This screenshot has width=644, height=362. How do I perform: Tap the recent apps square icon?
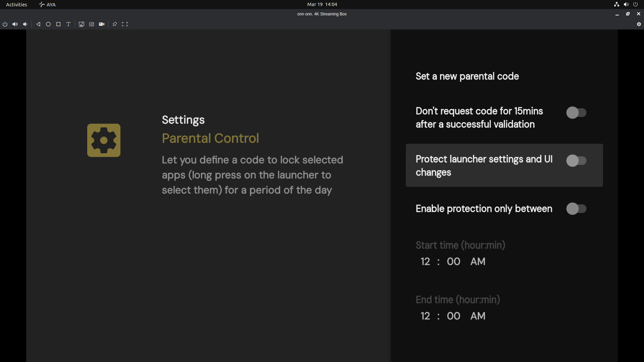pyautogui.click(x=58, y=24)
